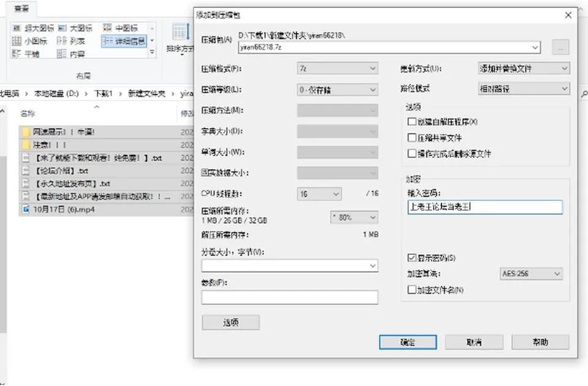
Task: Select 超大图标 layout icon in Explorer
Action: (17, 28)
